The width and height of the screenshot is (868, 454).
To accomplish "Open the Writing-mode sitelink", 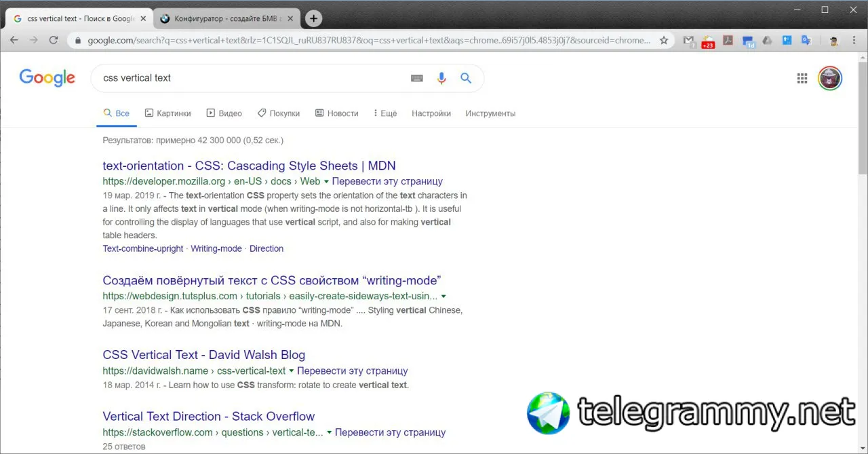I will tap(216, 248).
